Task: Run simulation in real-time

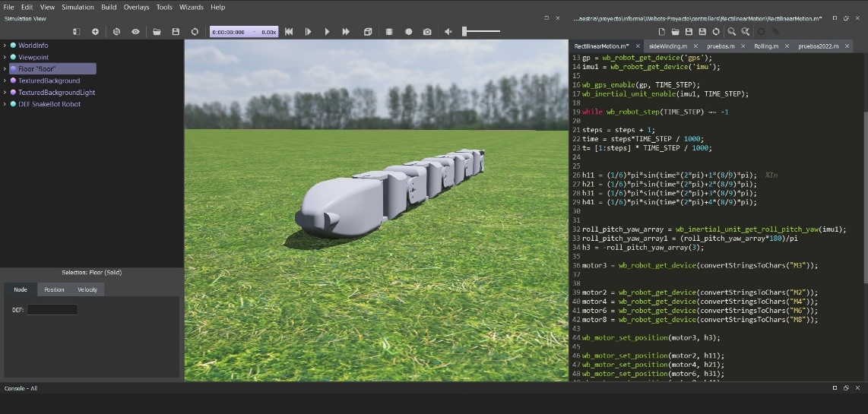Action: pos(327,32)
